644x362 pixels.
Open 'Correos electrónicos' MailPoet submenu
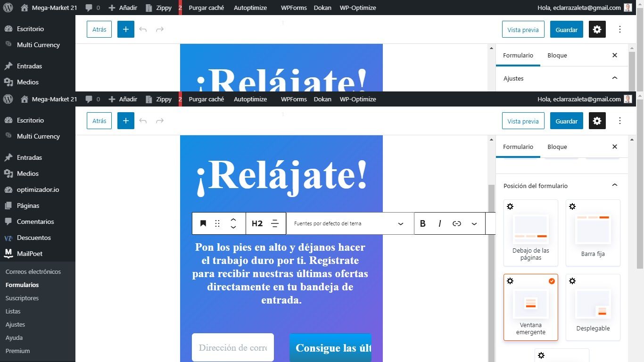point(33,271)
